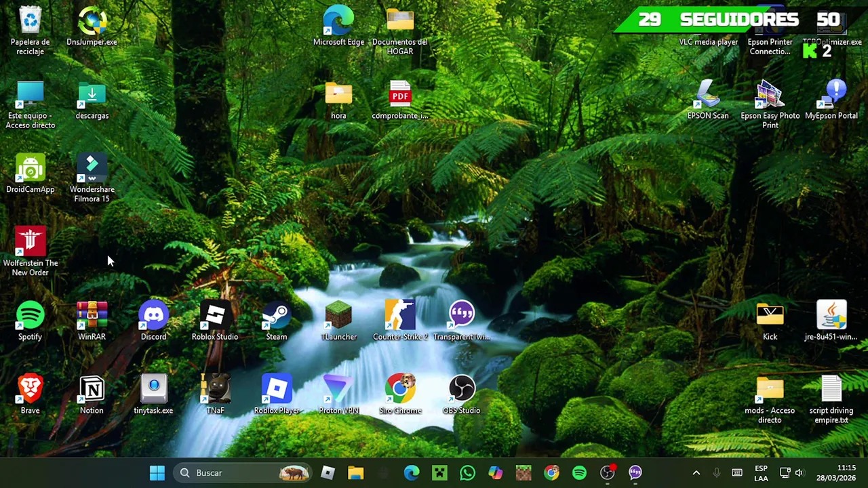Select the EPSON Scan shortcut
Viewport: 868px width, 488px height.
[708, 101]
